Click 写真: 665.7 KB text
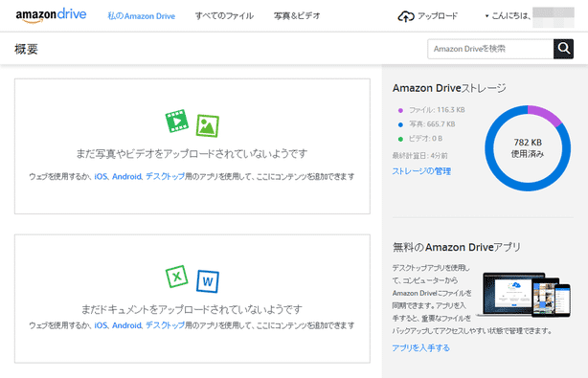The image size is (588, 378). coord(432,124)
